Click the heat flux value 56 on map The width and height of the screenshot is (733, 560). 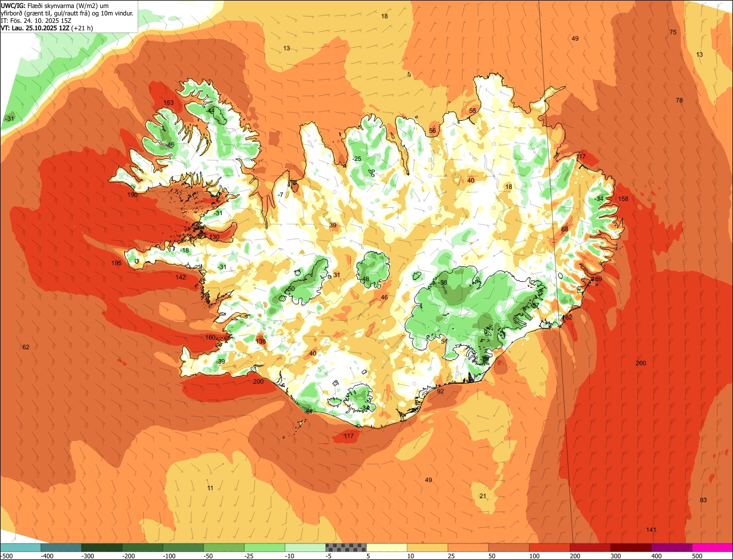point(432,131)
